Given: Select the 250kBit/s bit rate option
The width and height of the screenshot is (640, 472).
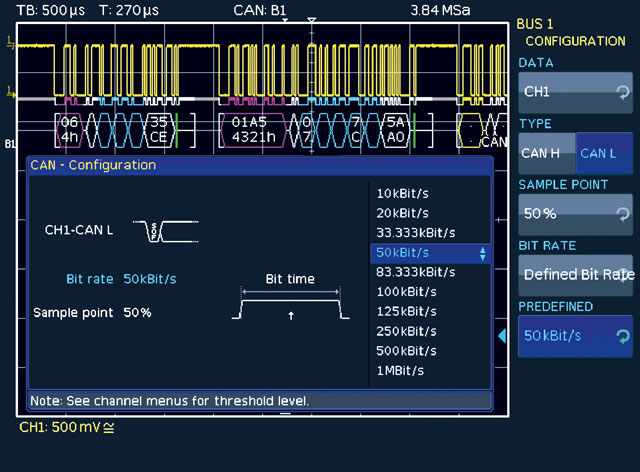Looking at the screenshot, I should pyautogui.click(x=407, y=331).
